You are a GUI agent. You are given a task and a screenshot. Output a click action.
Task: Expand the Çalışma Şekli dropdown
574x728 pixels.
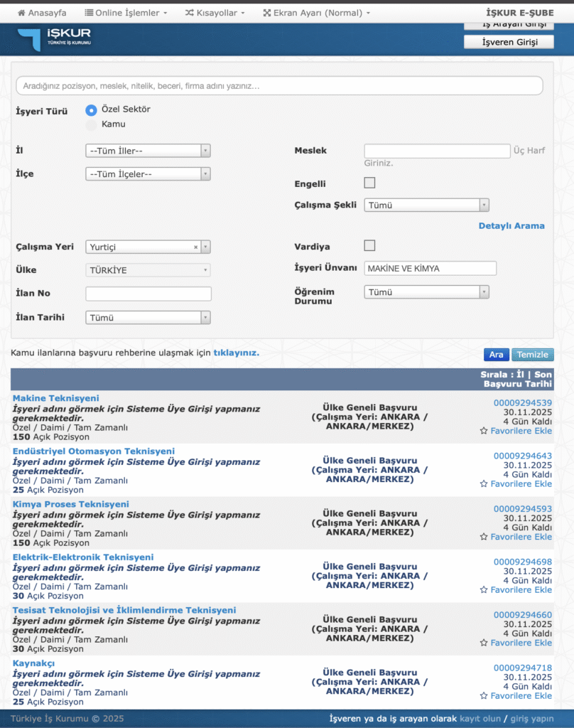426,205
